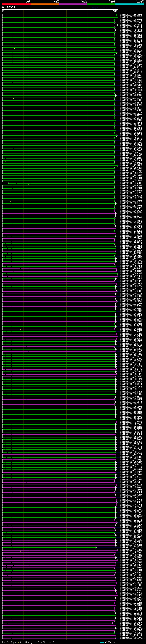Open the UniRef100_A4SBP7 hit
The width and height of the screenshot is (146, 644).
(x=131, y=65)
